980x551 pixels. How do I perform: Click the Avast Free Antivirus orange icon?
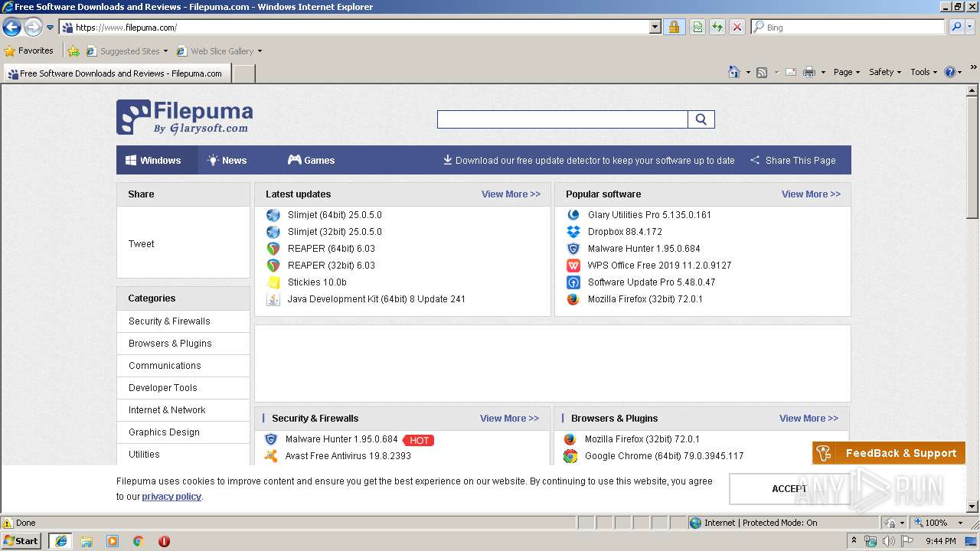click(x=271, y=456)
